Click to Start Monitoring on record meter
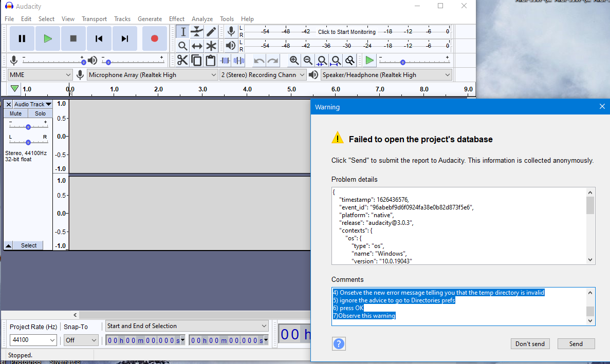This screenshot has width=610, height=364. 347,32
